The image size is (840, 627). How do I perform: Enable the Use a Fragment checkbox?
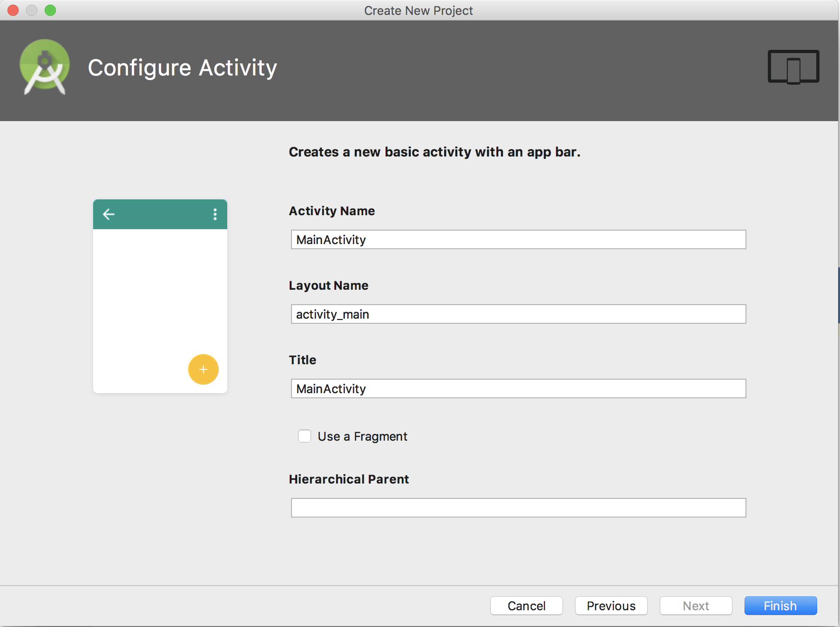point(305,436)
